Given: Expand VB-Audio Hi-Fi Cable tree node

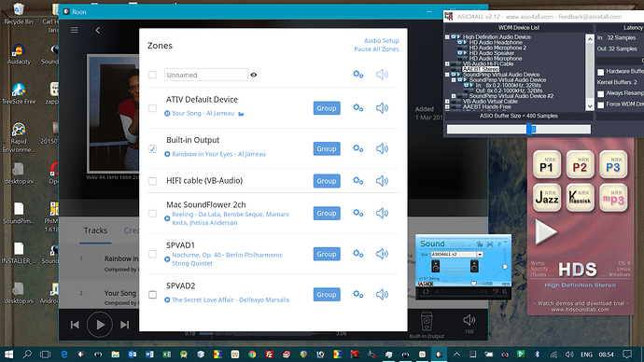Looking at the screenshot, I should pos(447,63).
